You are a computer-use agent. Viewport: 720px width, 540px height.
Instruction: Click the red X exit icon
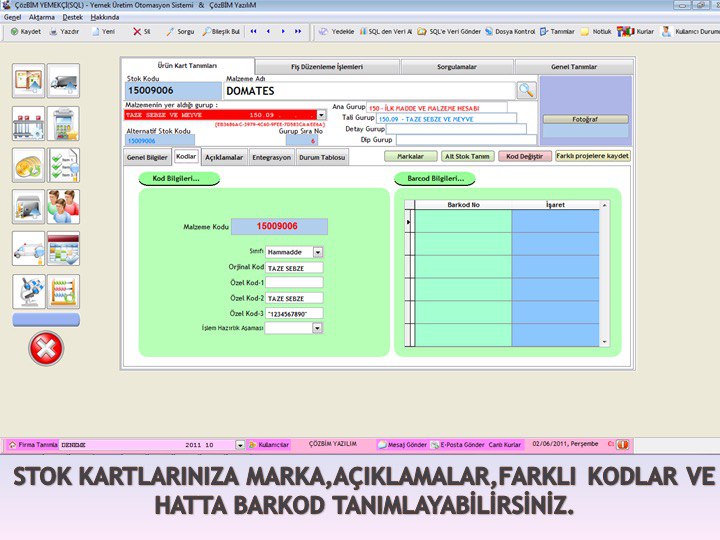tap(46, 348)
